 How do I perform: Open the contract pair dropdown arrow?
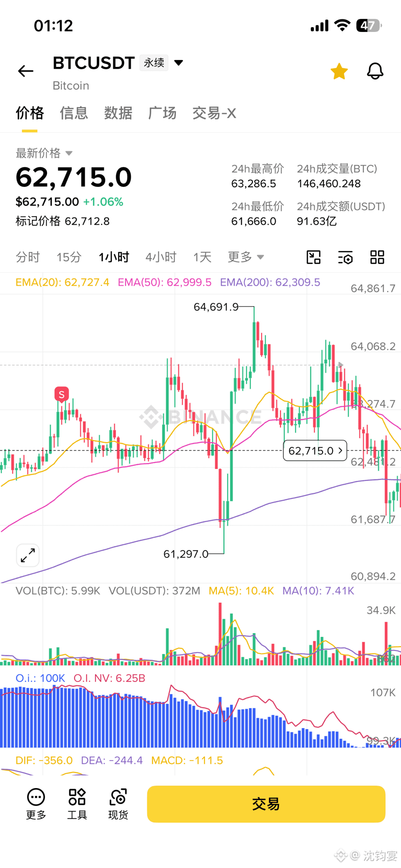179,62
